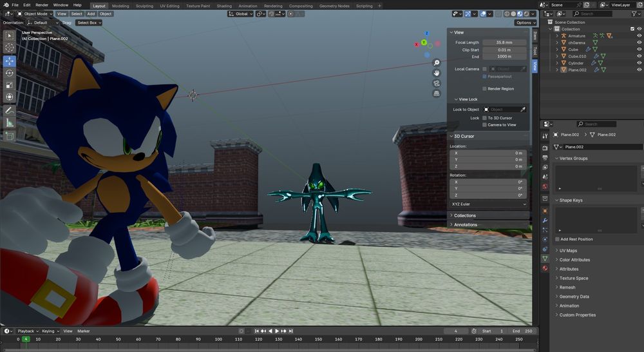The height and width of the screenshot is (352, 644).
Task: Open the Material properties tab
Action: [x=545, y=268]
